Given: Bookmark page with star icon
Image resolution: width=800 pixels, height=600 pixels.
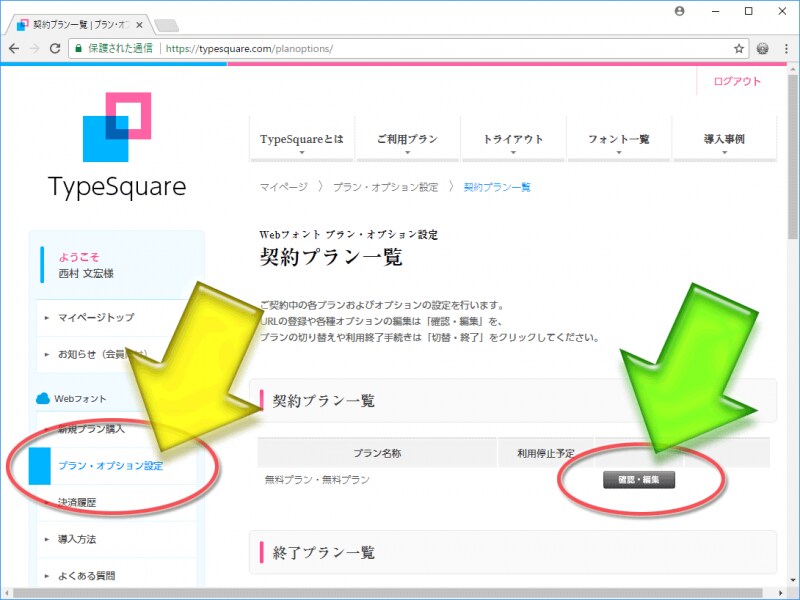Looking at the screenshot, I should click(739, 48).
